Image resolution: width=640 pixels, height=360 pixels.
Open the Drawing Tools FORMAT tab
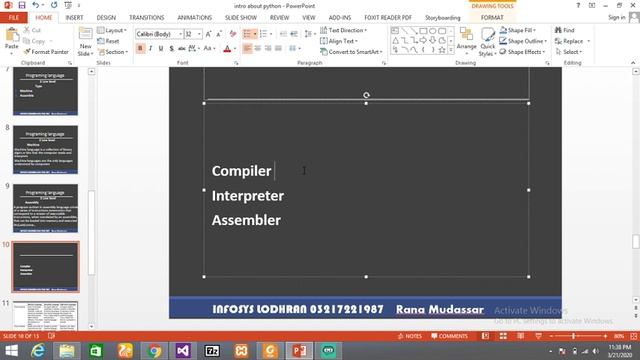492,18
